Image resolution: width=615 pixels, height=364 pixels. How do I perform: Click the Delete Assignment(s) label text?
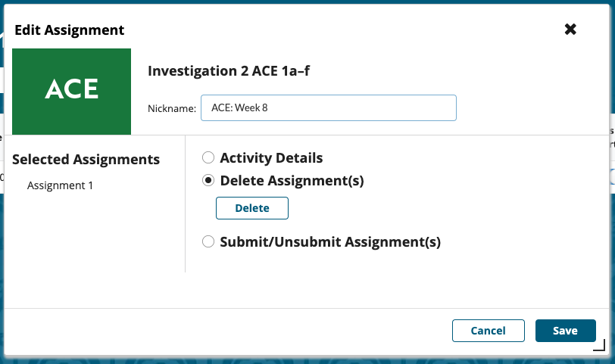(x=292, y=181)
